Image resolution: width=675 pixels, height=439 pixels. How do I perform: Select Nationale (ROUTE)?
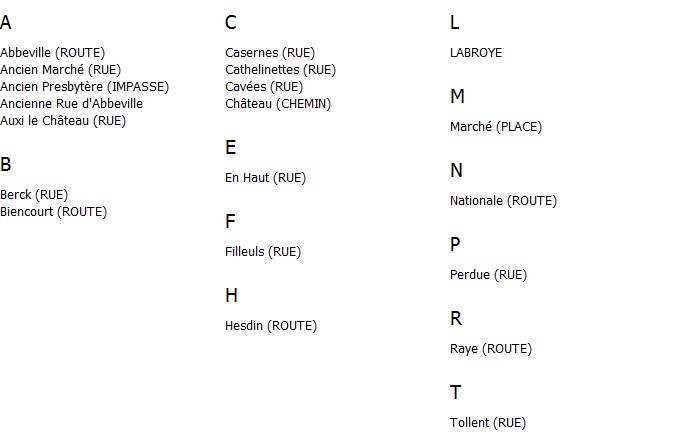504,201
